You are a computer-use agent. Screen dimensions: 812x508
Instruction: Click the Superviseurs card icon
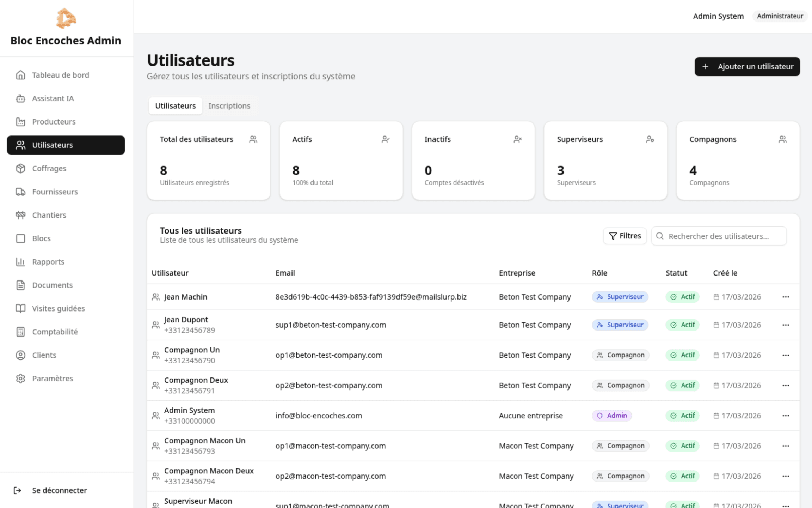[650, 139]
